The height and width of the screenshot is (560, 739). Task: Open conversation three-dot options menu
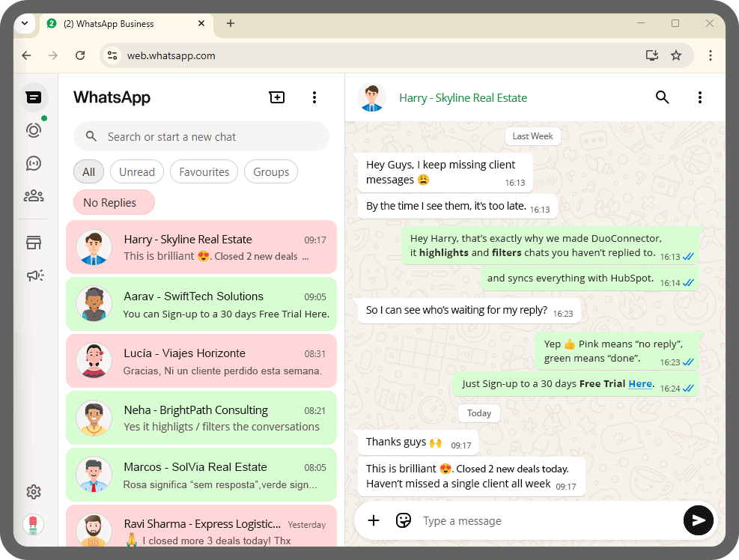click(699, 97)
